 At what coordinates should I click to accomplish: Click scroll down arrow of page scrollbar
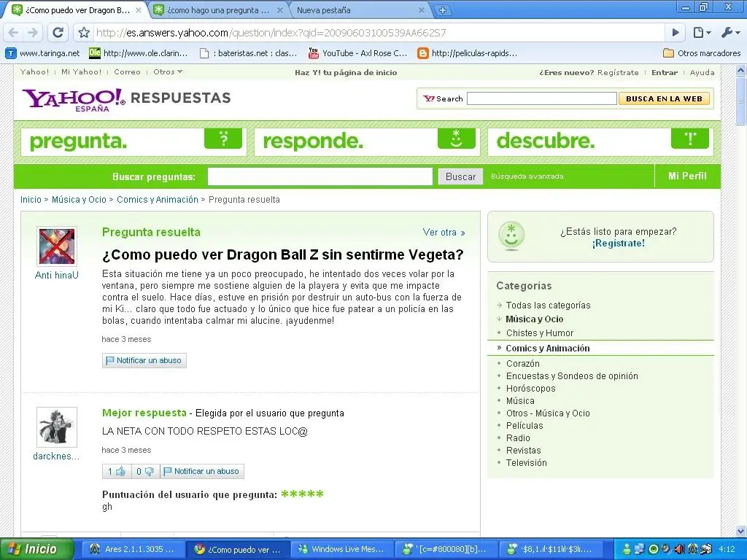(741, 531)
